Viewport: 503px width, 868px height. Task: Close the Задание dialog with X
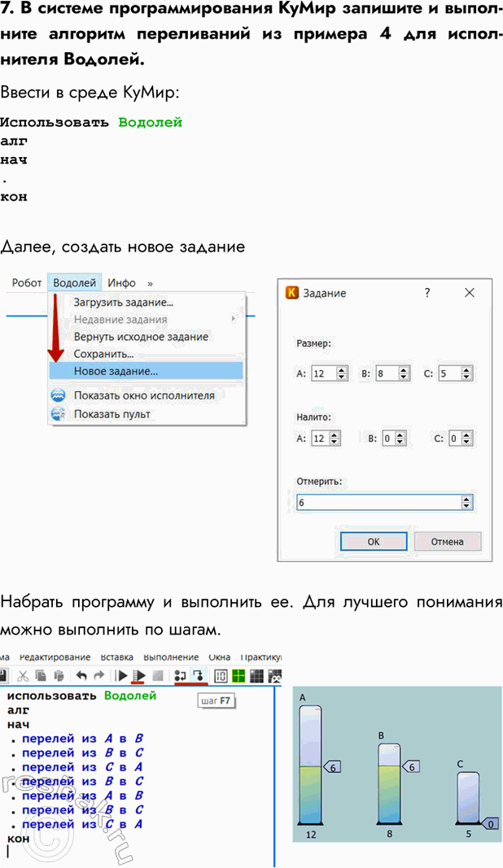tap(469, 293)
